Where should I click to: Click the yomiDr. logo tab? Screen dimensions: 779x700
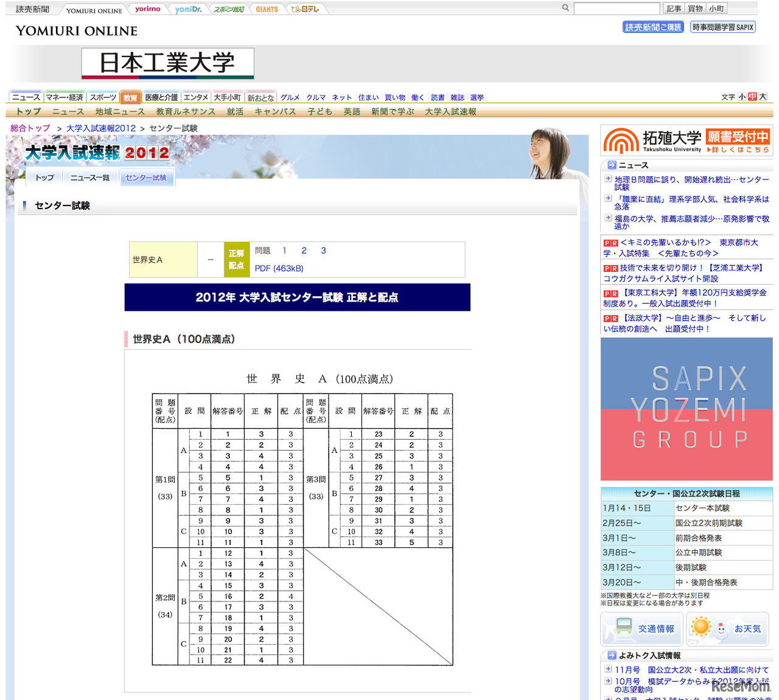click(x=188, y=8)
